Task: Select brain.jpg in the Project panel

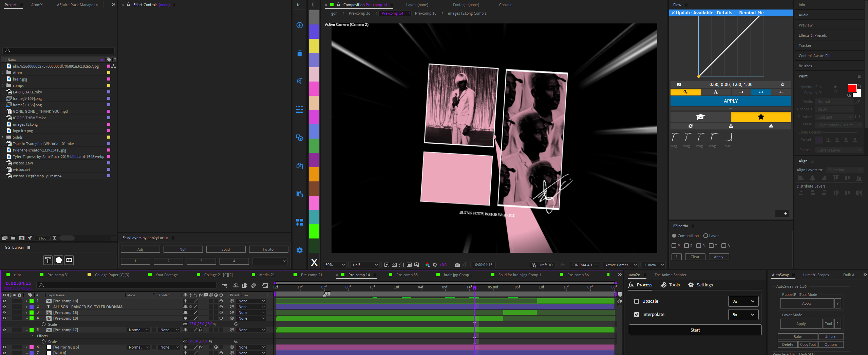Action: point(20,79)
